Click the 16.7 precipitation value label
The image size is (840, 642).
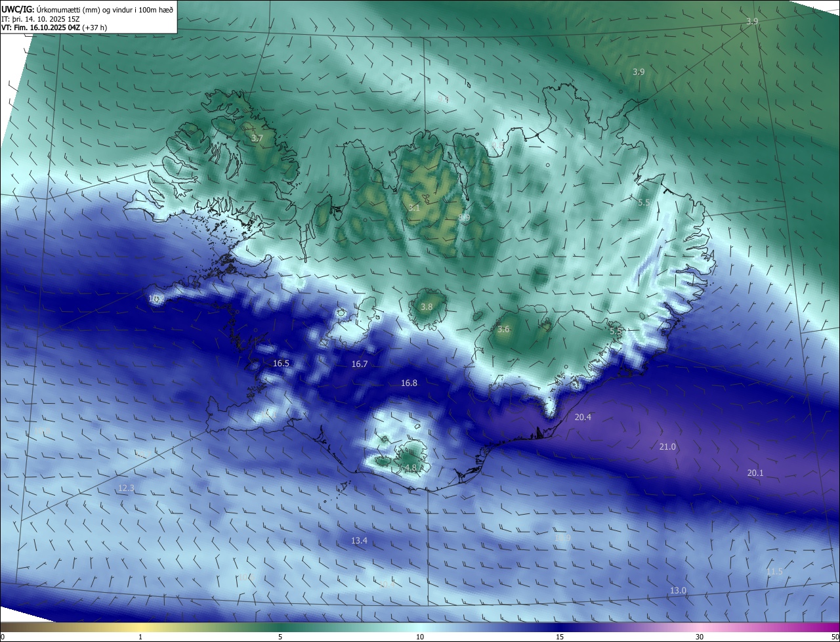[x=360, y=364]
